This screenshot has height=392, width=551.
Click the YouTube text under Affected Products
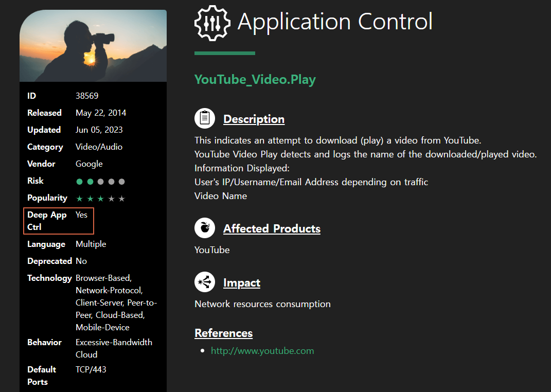pyautogui.click(x=212, y=250)
